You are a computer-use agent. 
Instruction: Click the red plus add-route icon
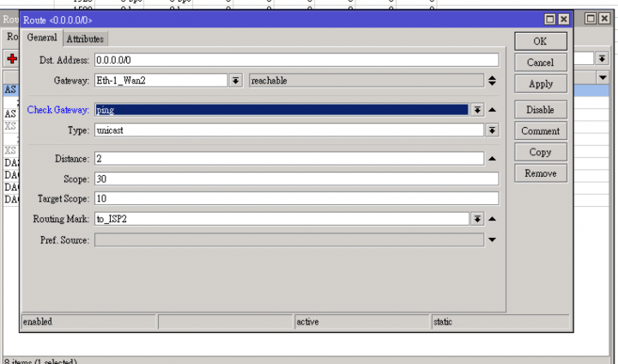pos(12,58)
